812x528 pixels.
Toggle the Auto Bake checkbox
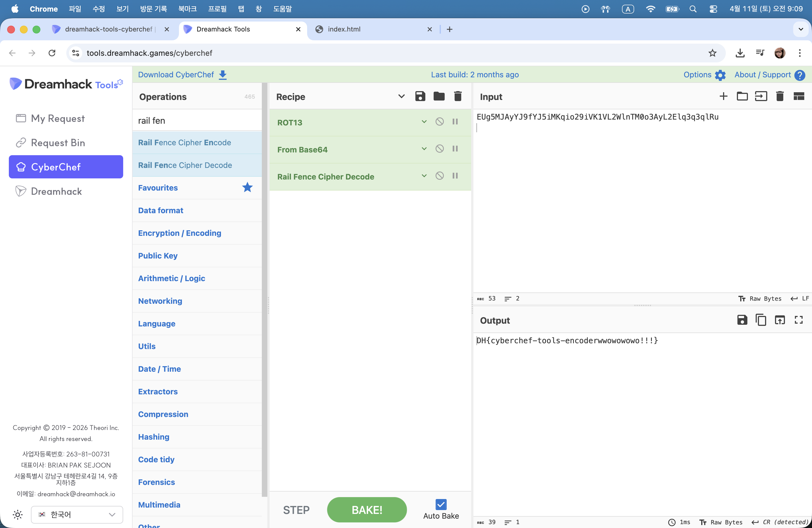(441, 504)
